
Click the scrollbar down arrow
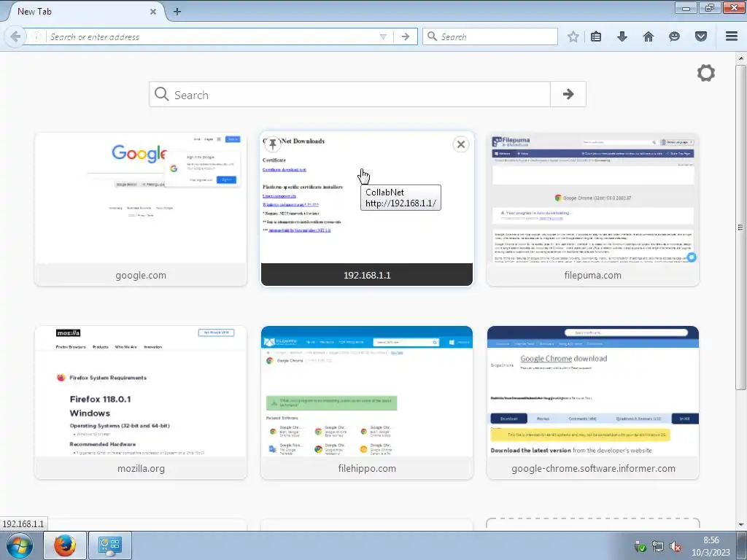[x=740, y=525]
